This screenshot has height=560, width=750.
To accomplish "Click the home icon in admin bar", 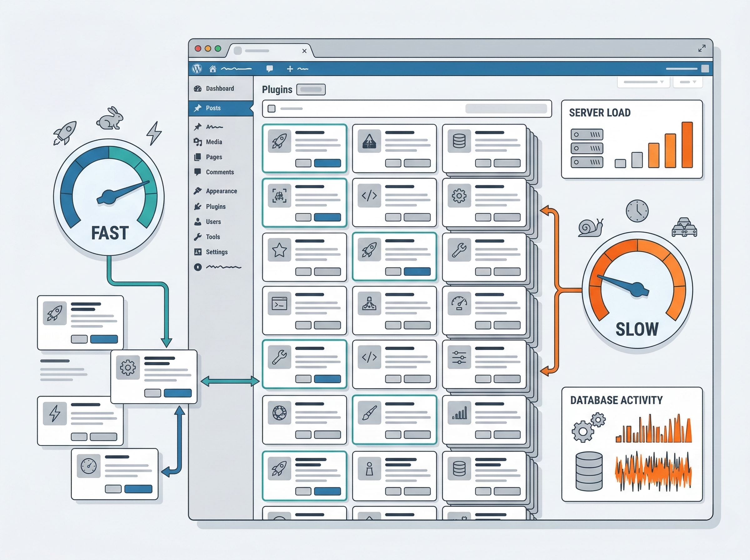I will (213, 69).
